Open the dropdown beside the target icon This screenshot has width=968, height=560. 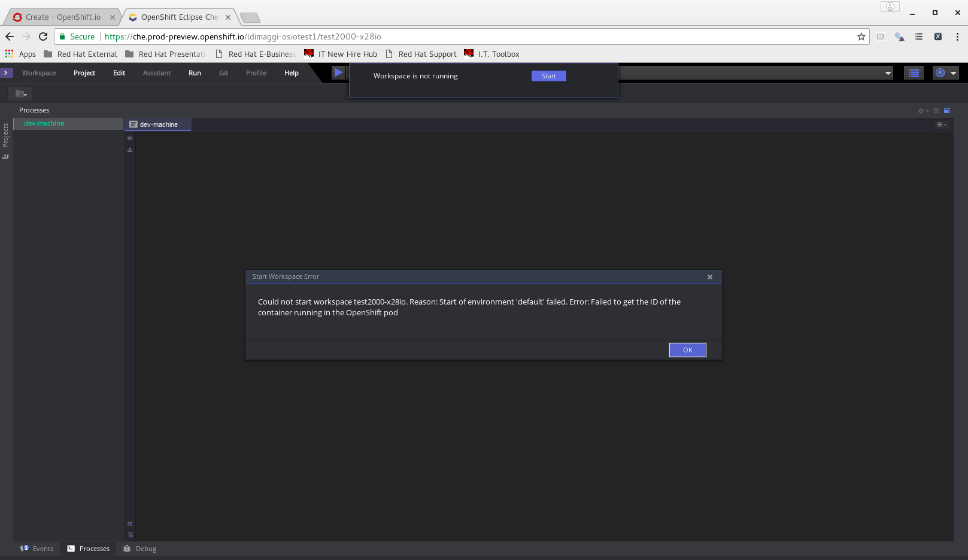[952, 73]
